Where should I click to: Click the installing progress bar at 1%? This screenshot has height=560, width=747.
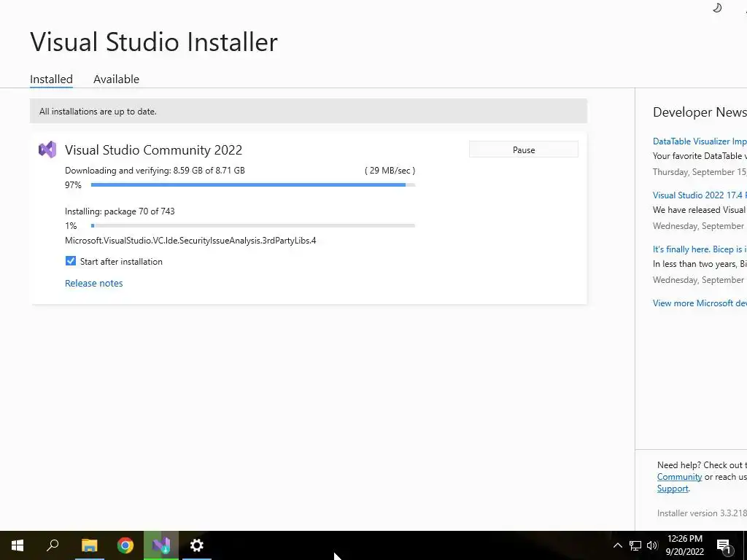[253, 226]
